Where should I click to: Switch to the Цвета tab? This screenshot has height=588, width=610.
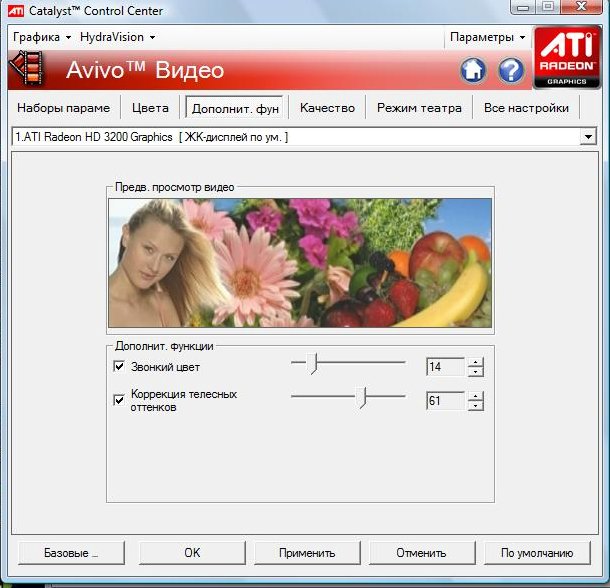150,108
